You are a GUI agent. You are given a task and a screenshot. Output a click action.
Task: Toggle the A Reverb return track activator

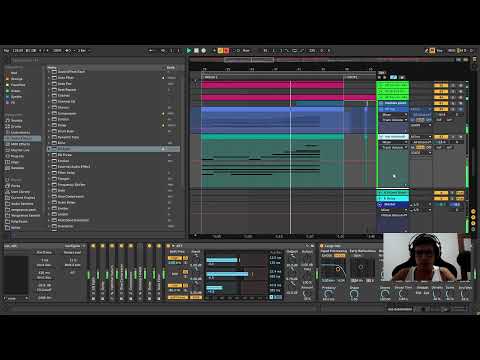click(440, 193)
